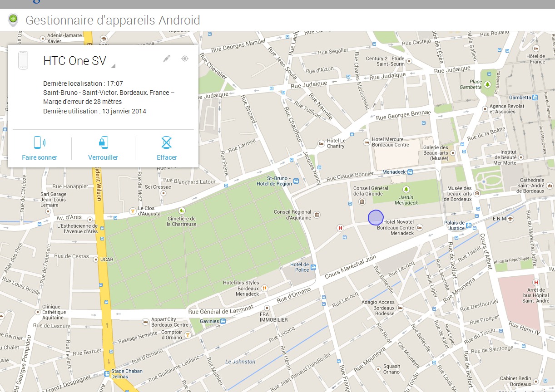Click the Hotel Mercure Bordeaux Centre marker icon
This screenshot has height=392, width=555.
coord(367,142)
